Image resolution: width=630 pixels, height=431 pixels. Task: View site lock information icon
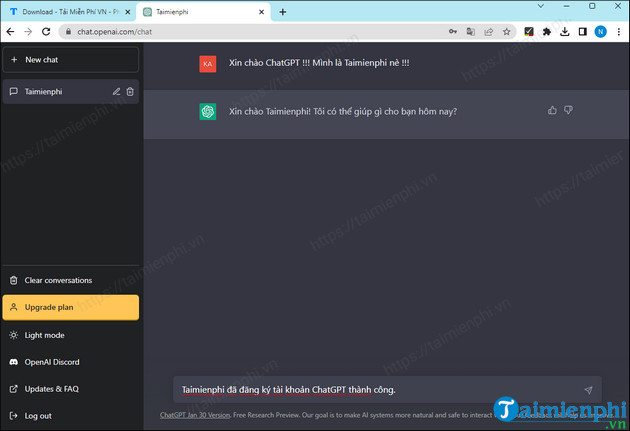68,31
